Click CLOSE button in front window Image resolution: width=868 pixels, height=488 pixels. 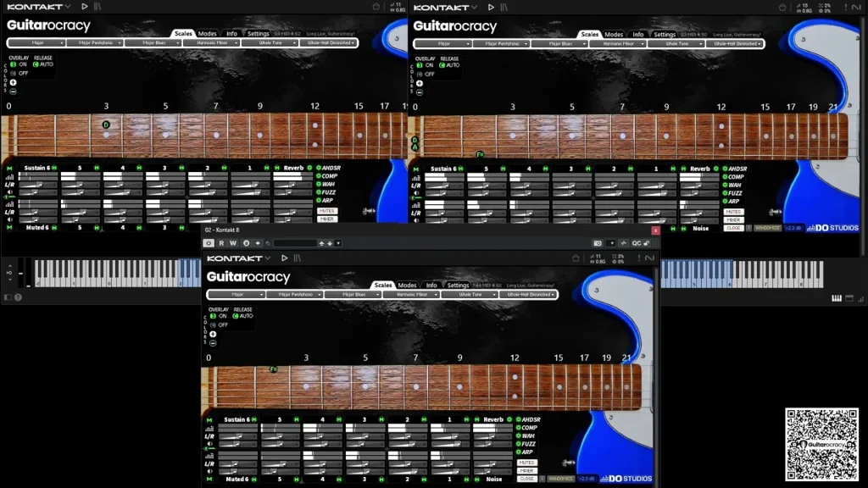526,479
